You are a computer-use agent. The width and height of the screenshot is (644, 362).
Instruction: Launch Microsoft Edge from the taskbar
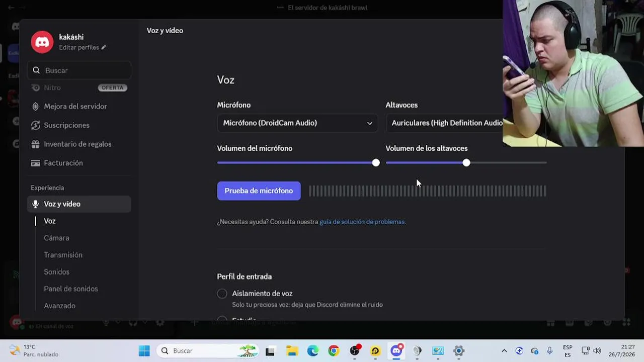coord(313,351)
